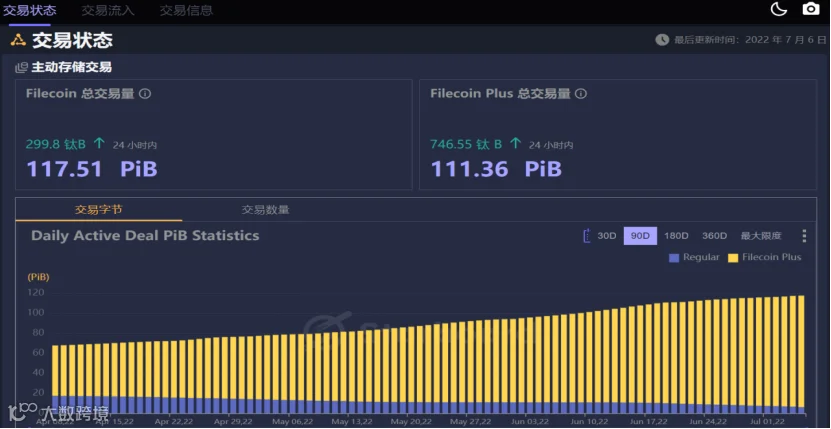Click green up arrow beside 746.55 钛 B
Viewport: 831px width, 429px height.
pyautogui.click(x=515, y=144)
